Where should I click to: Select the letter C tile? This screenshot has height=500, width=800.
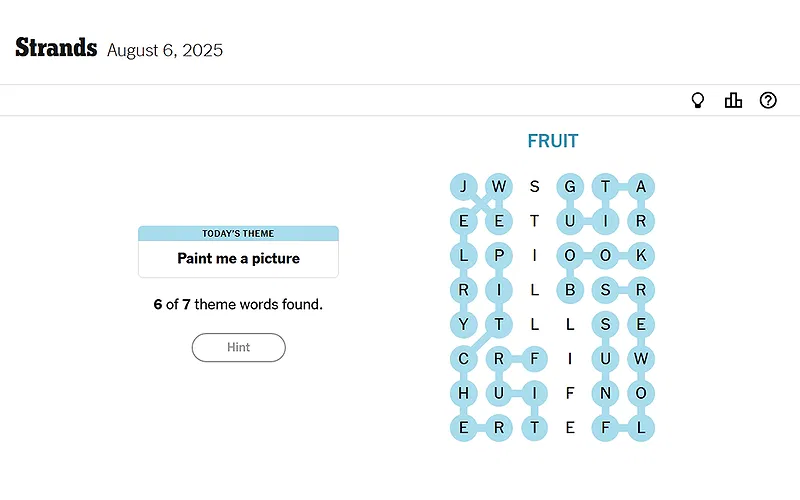(x=464, y=358)
